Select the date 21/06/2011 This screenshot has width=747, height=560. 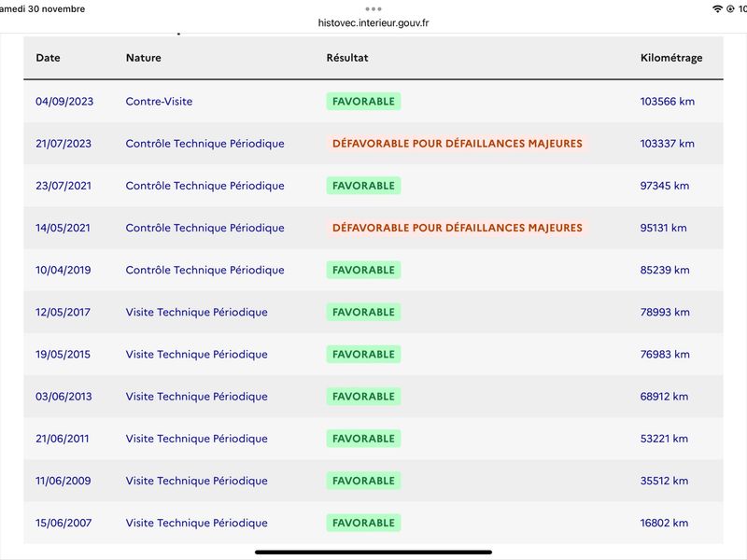pyautogui.click(x=63, y=439)
